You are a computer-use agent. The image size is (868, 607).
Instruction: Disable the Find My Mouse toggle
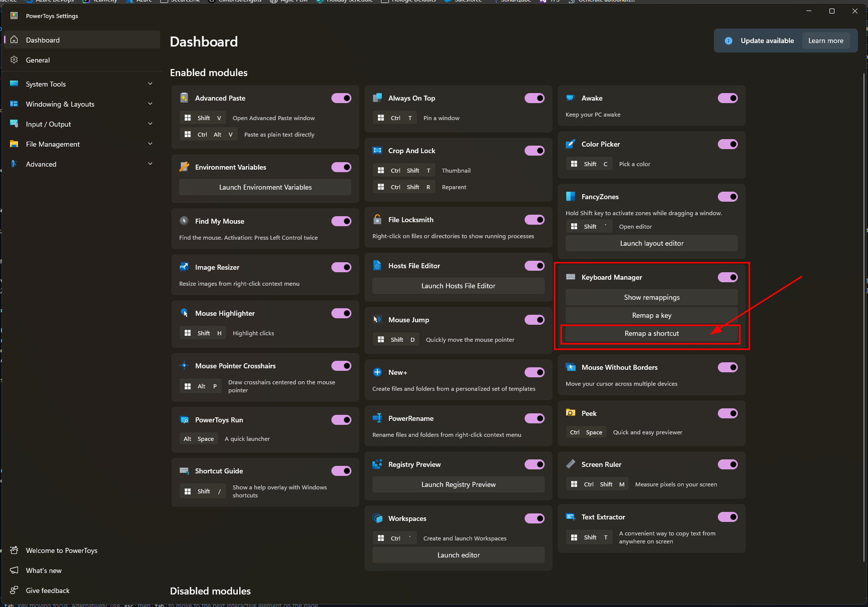341,221
